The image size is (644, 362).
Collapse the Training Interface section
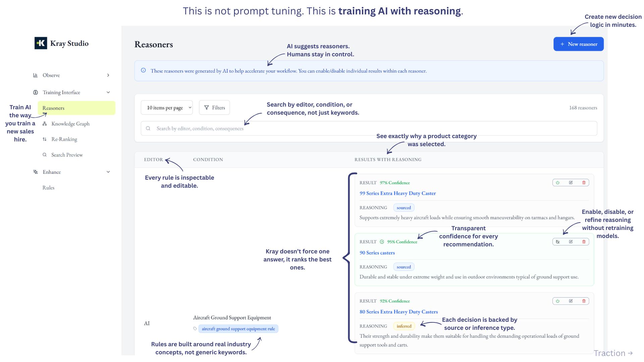[108, 92]
